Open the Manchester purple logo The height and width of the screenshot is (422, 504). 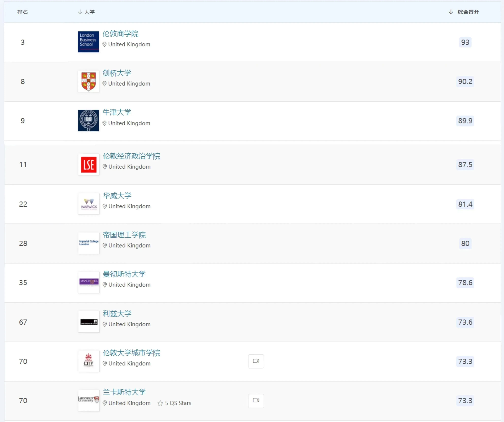(89, 282)
